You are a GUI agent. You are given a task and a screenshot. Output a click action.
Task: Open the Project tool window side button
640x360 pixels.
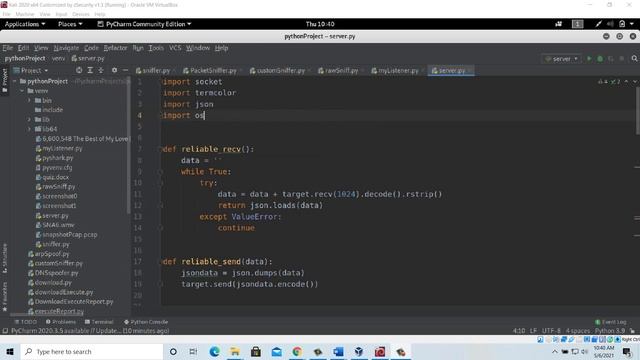tap(5, 80)
